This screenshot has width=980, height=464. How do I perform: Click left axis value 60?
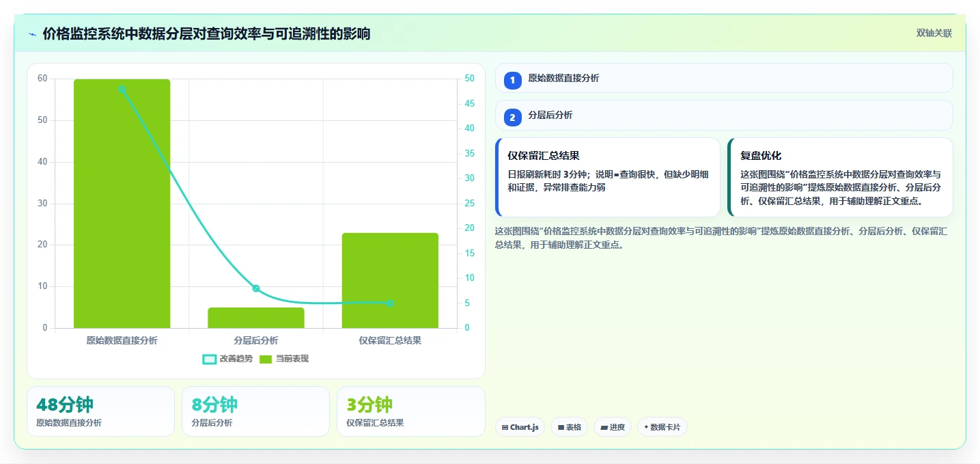(42, 79)
